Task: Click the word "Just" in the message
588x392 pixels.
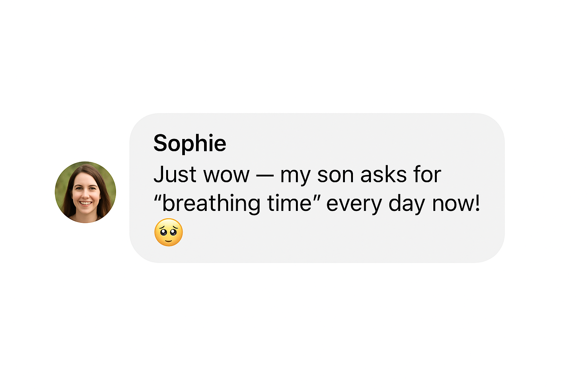Action: tap(175, 175)
